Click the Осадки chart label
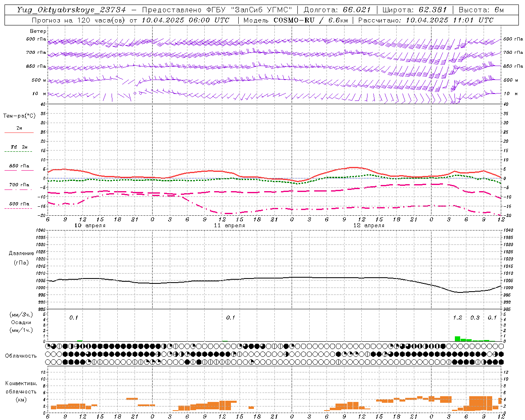Image resolution: width=525 pixels, height=420 pixels. click(21, 322)
